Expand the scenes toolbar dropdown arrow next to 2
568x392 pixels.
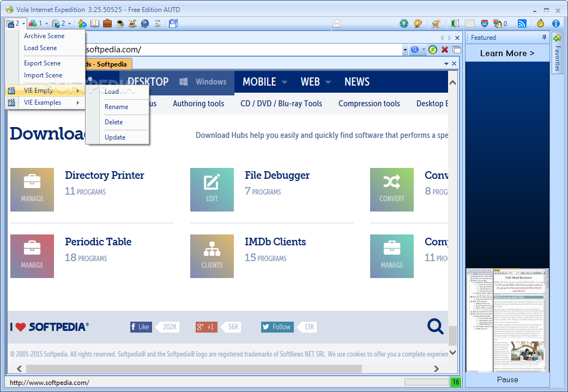pyautogui.click(x=24, y=23)
